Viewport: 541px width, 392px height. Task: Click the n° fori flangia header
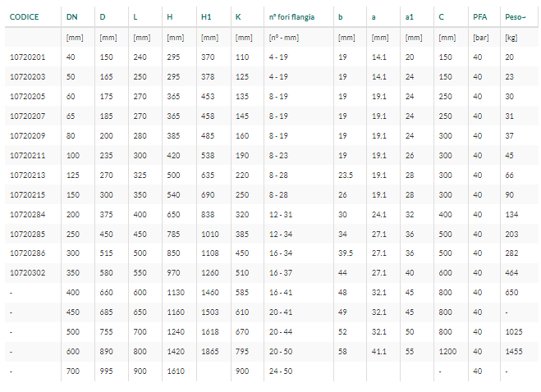291,17
